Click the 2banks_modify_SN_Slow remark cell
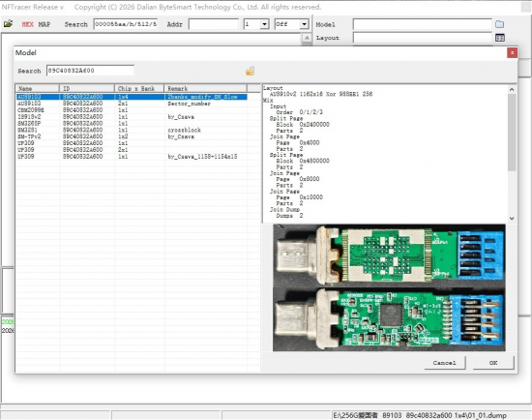The height and width of the screenshot is (420, 532). coord(202,97)
